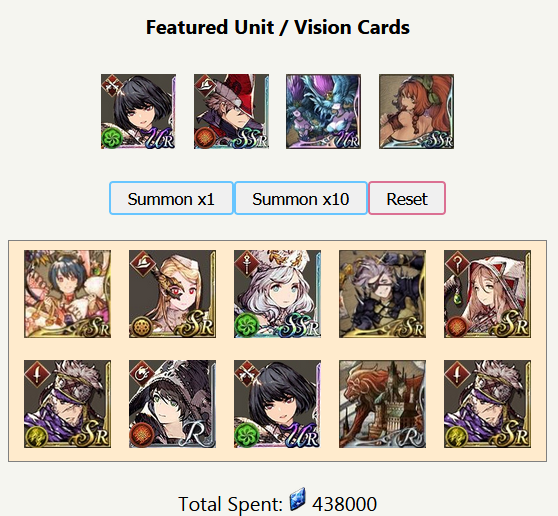Click the UR black-haired girl summon result
558x516 pixels.
coord(278,404)
